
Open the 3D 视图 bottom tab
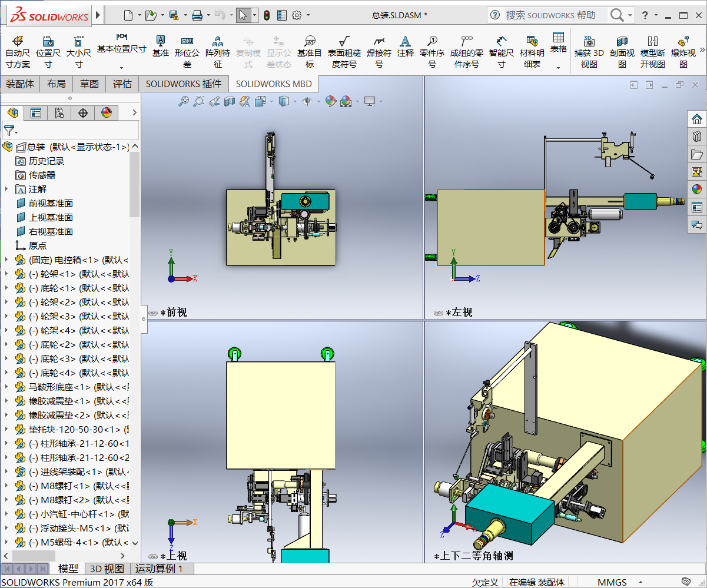coord(107,569)
